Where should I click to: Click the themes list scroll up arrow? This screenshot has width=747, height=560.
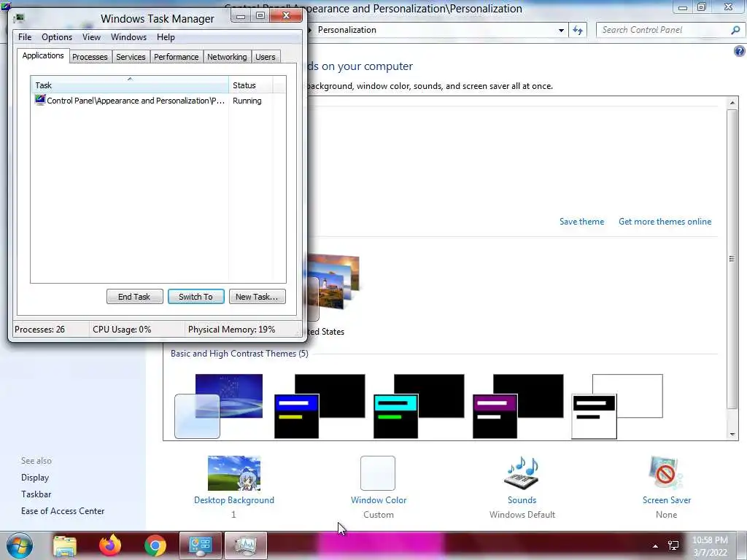(x=732, y=102)
